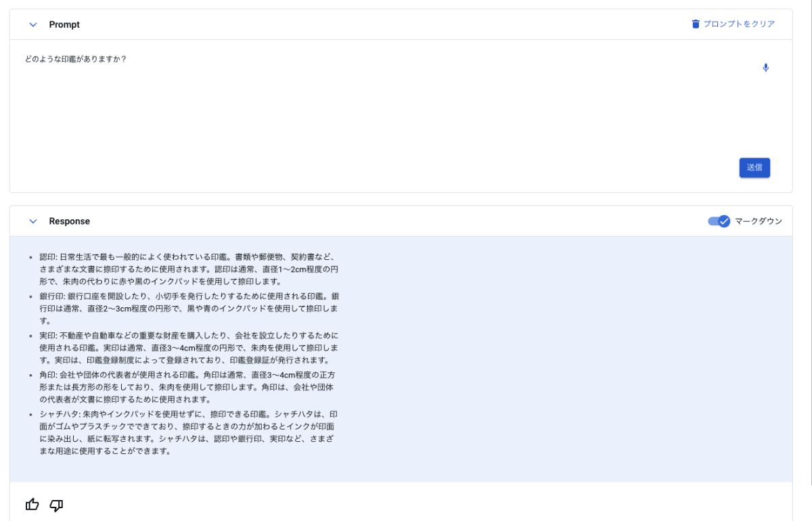The height and width of the screenshot is (521, 812).
Task: Click the マークダウン label text
Action: tap(759, 221)
